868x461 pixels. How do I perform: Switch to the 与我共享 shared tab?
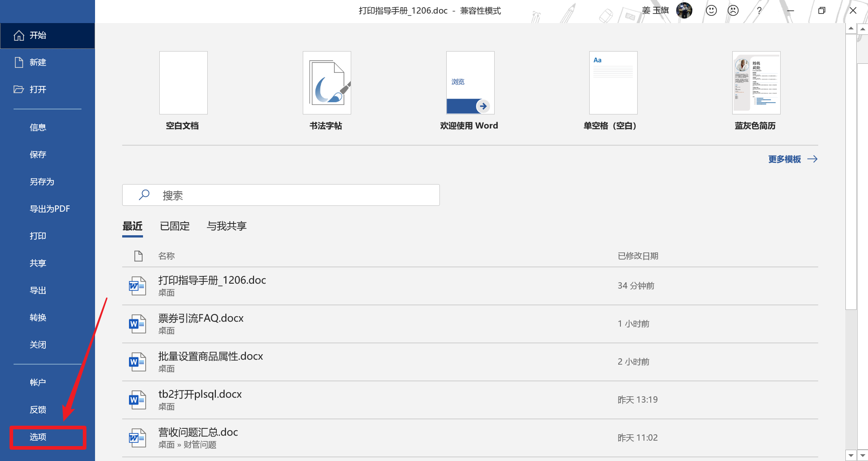(x=227, y=226)
